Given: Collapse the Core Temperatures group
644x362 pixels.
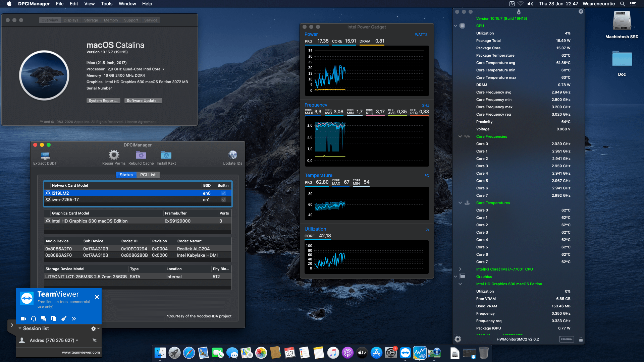Looking at the screenshot, I should 460,203.
